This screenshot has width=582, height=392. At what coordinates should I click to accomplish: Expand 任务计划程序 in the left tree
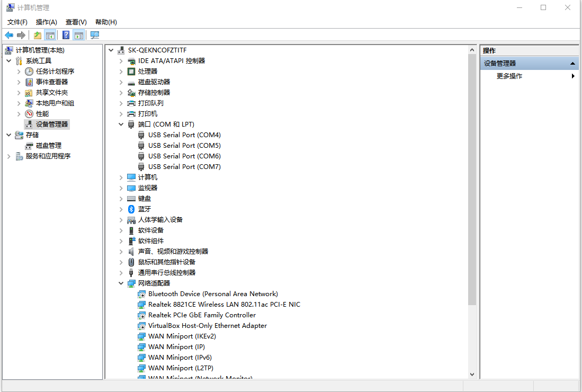[x=19, y=71]
